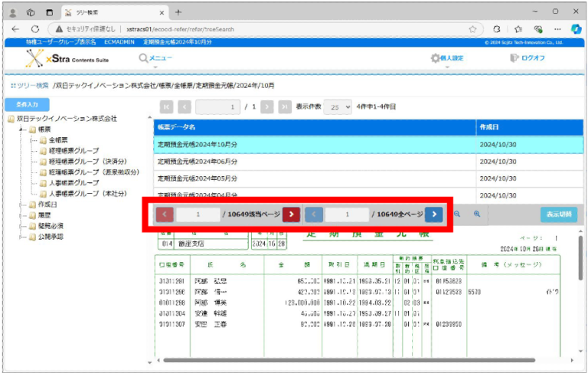Click the 条件入力 button

(27, 104)
